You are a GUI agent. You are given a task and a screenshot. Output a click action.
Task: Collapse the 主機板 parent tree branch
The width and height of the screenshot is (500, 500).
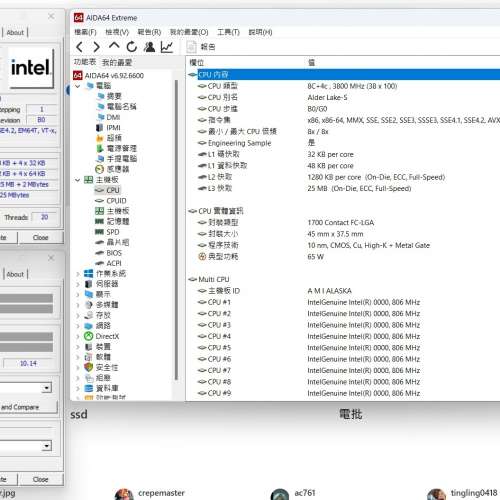click(78, 180)
